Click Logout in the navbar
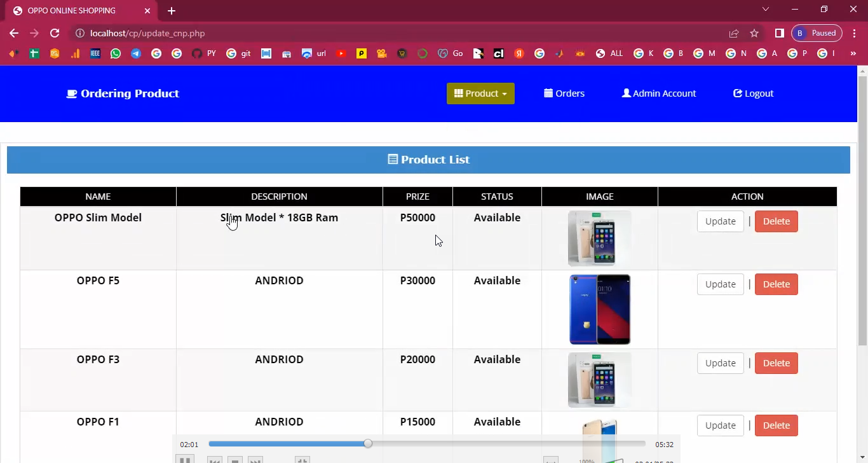The height and width of the screenshot is (463, 868). click(753, 93)
